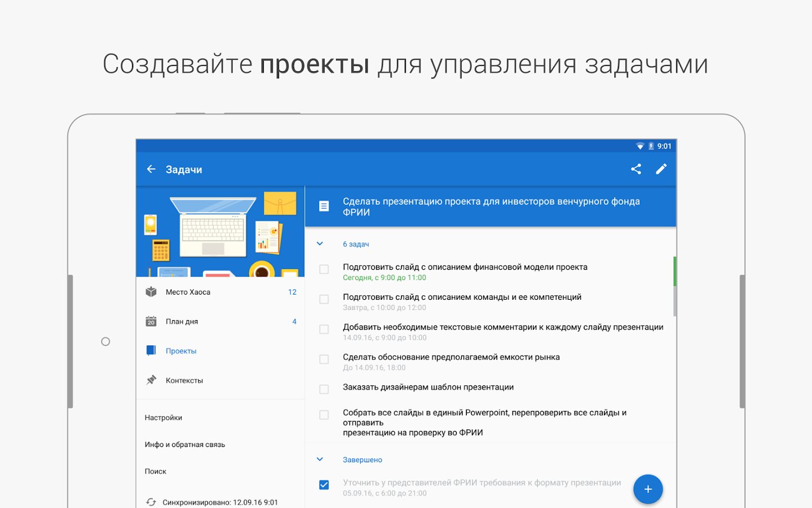The height and width of the screenshot is (508, 812).
Task: Collapse the Завершено section chevron
Action: click(x=320, y=459)
